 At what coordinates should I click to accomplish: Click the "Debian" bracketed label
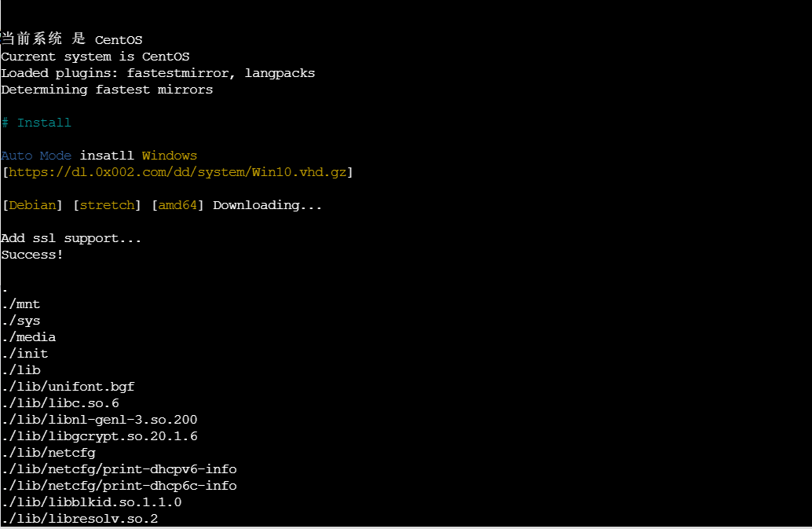click(32, 205)
